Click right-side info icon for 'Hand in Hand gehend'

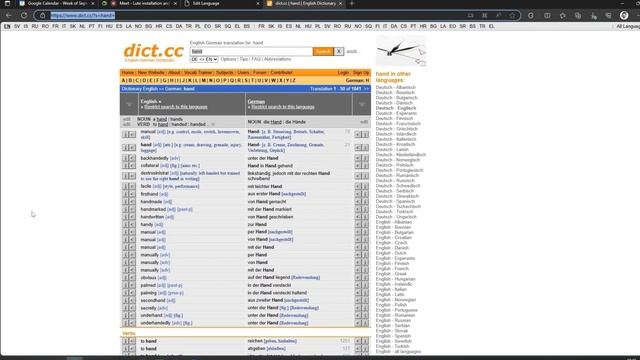tap(365, 166)
